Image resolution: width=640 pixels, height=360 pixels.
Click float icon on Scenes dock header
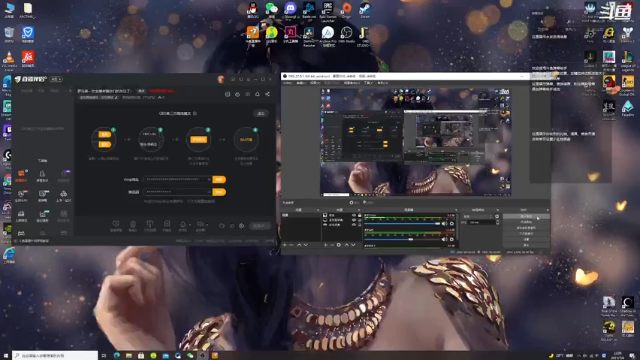318,210
